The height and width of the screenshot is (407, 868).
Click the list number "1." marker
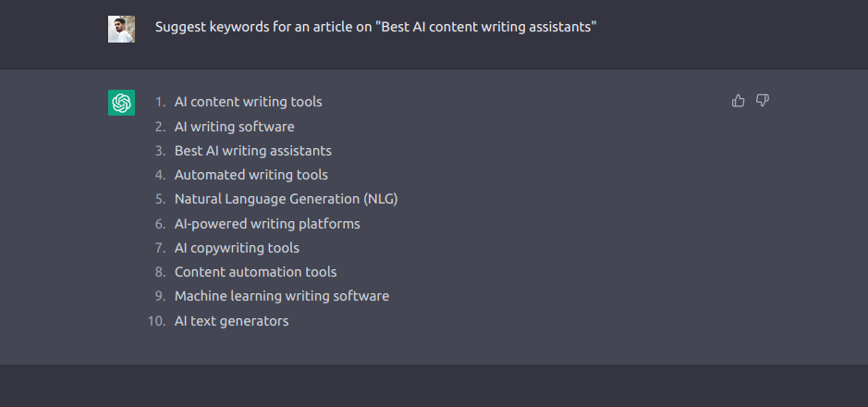(x=161, y=102)
